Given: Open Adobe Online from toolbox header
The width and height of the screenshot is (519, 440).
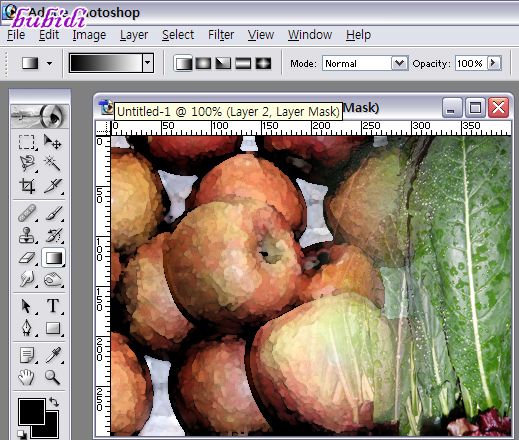Looking at the screenshot, I should tap(40, 116).
